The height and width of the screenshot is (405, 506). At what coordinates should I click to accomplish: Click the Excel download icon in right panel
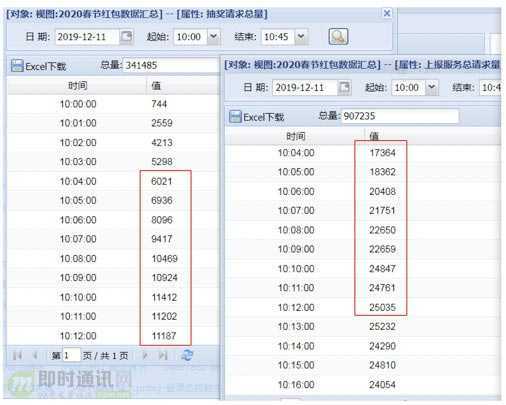point(235,117)
